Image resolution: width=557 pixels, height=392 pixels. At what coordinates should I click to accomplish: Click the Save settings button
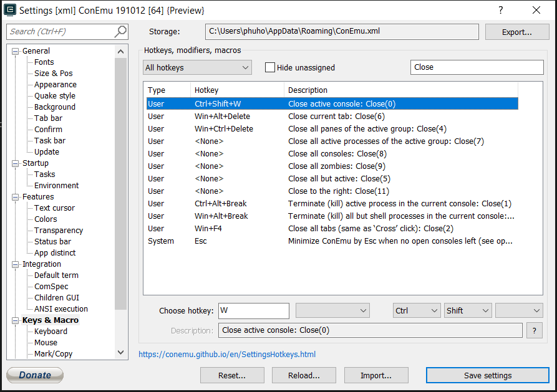(487, 375)
